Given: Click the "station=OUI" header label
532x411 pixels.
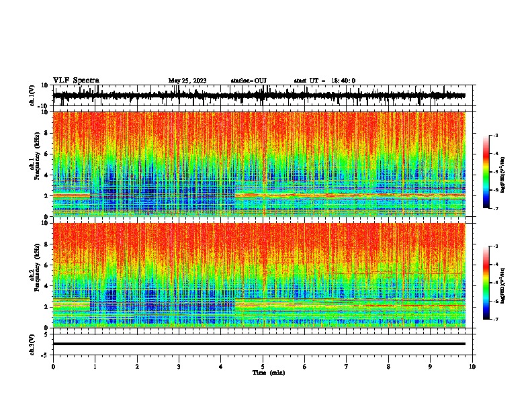Looking at the screenshot, I should coord(249,81).
